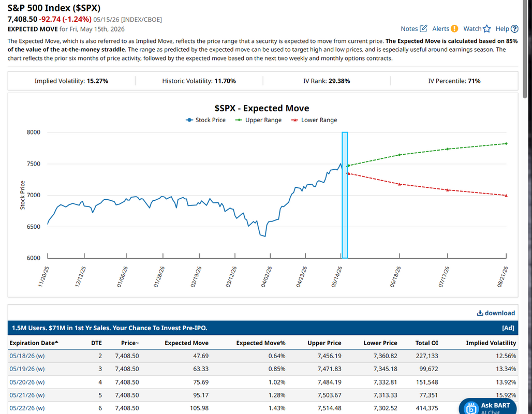This screenshot has width=532, height=414.
Task: Open the 05/21/26 (w) expiration link
Action: [x=27, y=395]
